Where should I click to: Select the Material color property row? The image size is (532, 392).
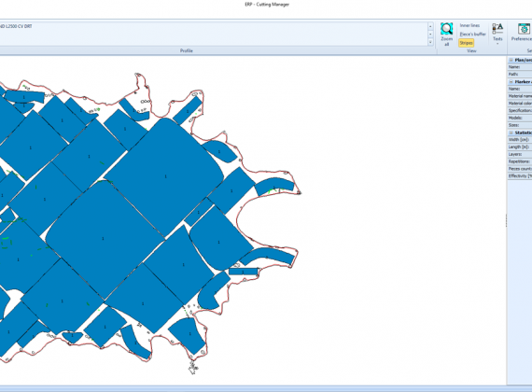point(520,104)
